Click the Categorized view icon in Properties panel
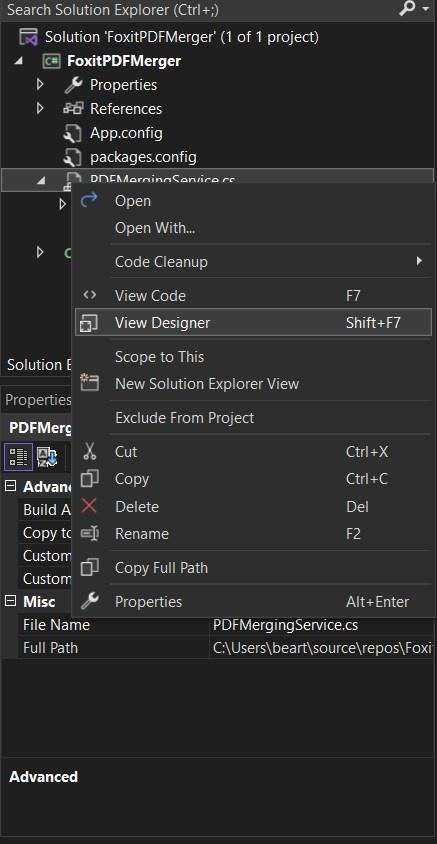 pos(19,457)
